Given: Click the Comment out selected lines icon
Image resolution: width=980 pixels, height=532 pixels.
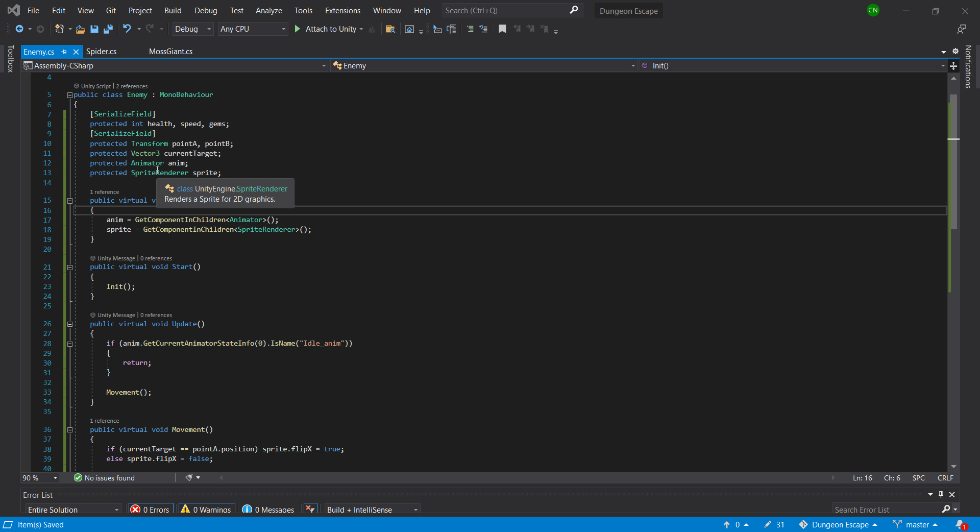Looking at the screenshot, I should (x=470, y=29).
